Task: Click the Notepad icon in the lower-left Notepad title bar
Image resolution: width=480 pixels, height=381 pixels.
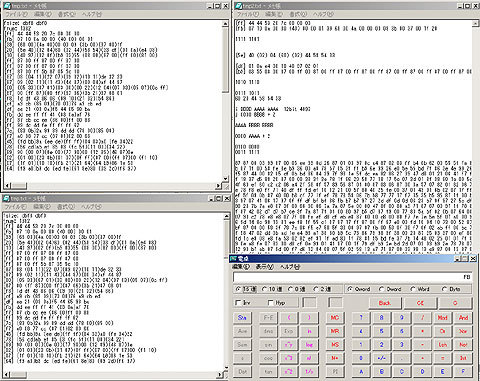Action: pos(7,198)
